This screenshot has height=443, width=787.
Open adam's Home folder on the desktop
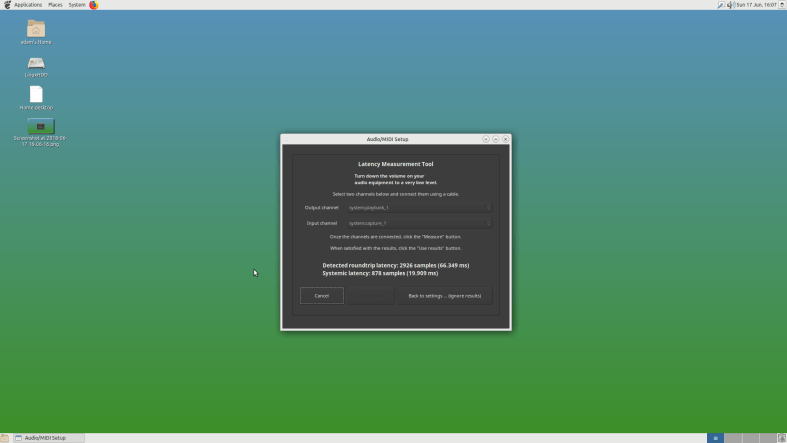tap(36, 29)
